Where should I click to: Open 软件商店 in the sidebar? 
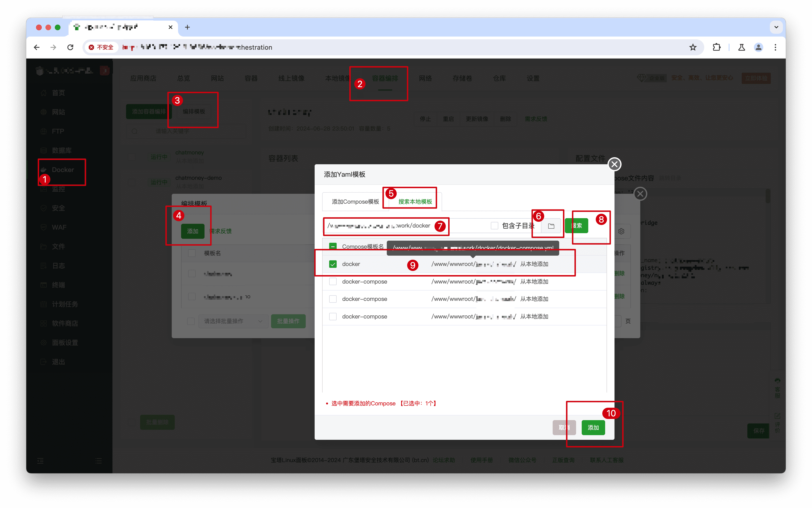click(x=64, y=323)
